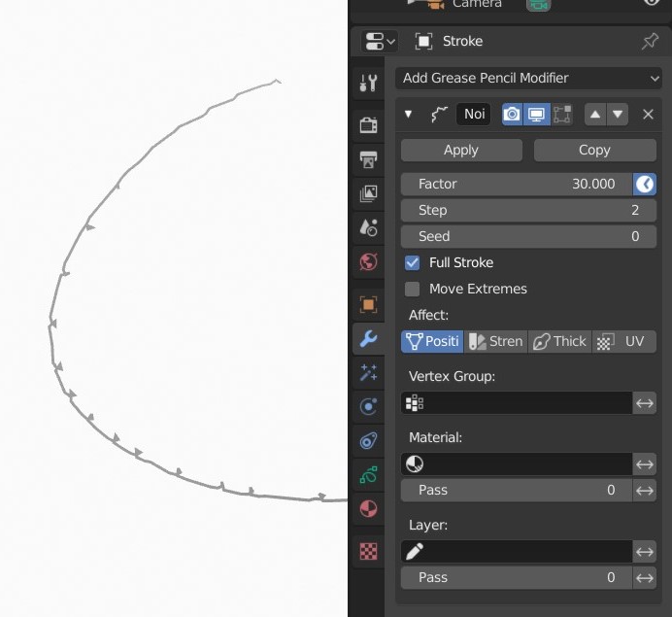This screenshot has height=617, width=672.
Task: Toggle modifier visibility in render
Action: click(x=512, y=115)
